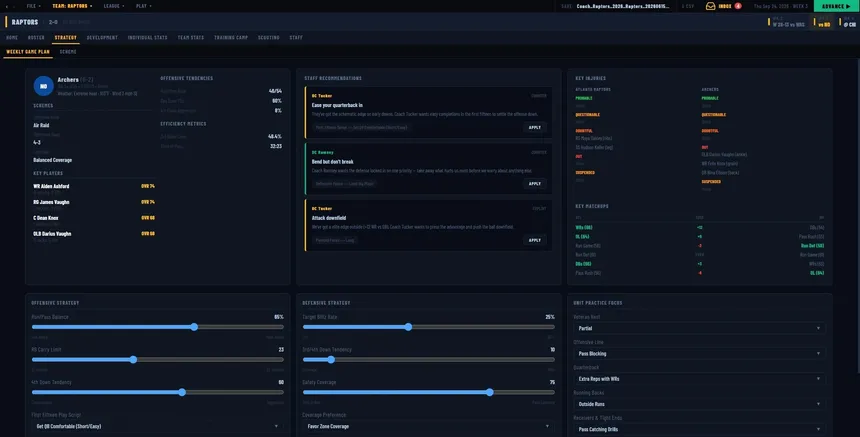Click the Safety Coverage slider handle
Image resolution: width=860 pixels, height=437 pixels.
(489, 392)
